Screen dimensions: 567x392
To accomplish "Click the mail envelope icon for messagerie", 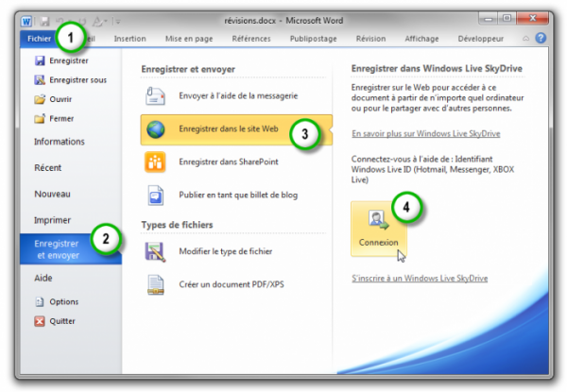I will click(155, 96).
